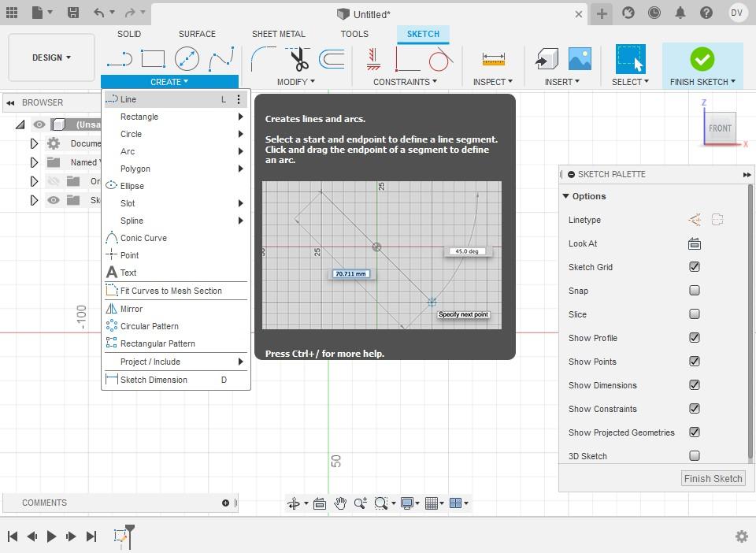Open the data panel grid icon
Viewport: 756px width, 553px height.
coord(12,13)
